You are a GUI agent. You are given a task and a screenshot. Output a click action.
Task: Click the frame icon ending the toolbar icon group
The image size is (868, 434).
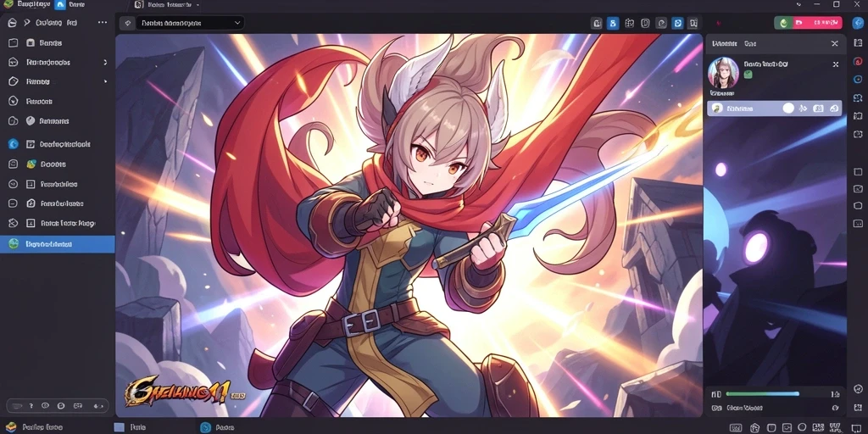[693, 23]
